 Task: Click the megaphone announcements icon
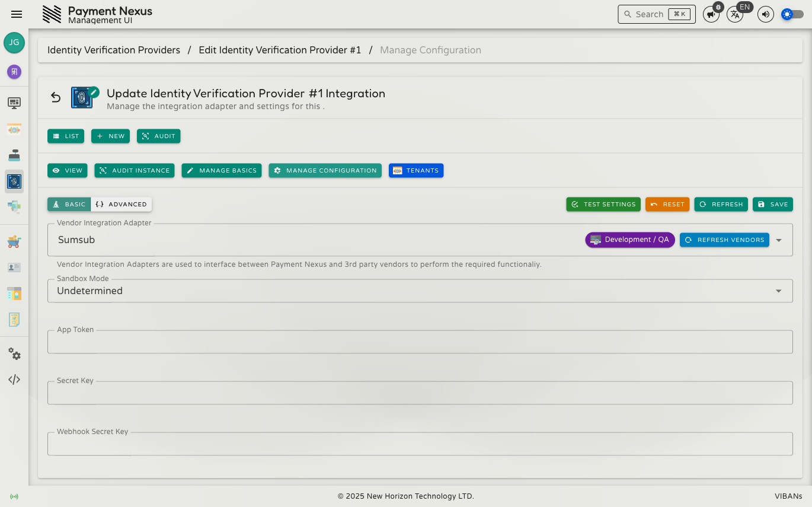(711, 14)
